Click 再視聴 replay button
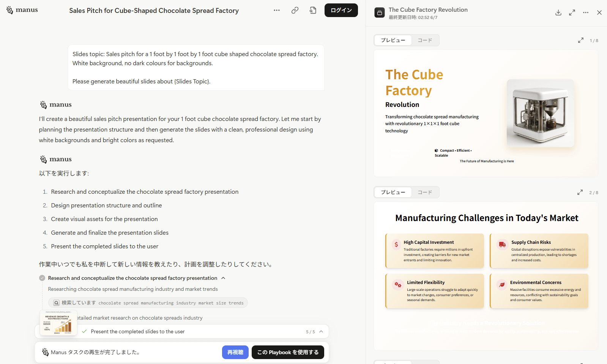607x364 pixels. click(235, 352)
